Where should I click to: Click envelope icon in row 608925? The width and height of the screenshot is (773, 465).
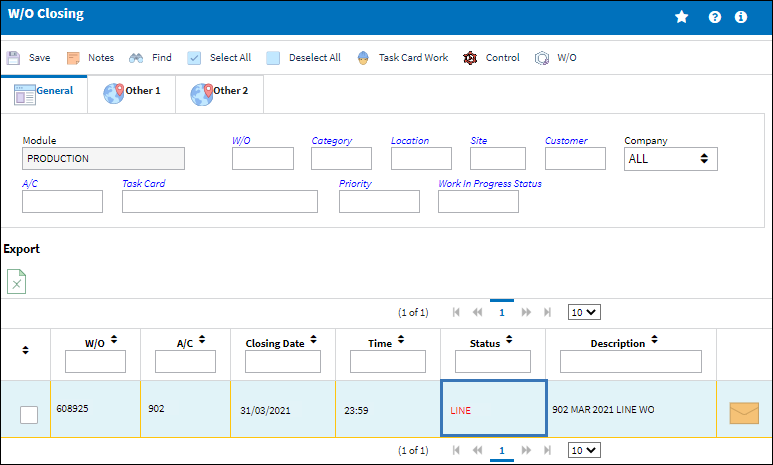pyautogui.click(x=744, y=413)
